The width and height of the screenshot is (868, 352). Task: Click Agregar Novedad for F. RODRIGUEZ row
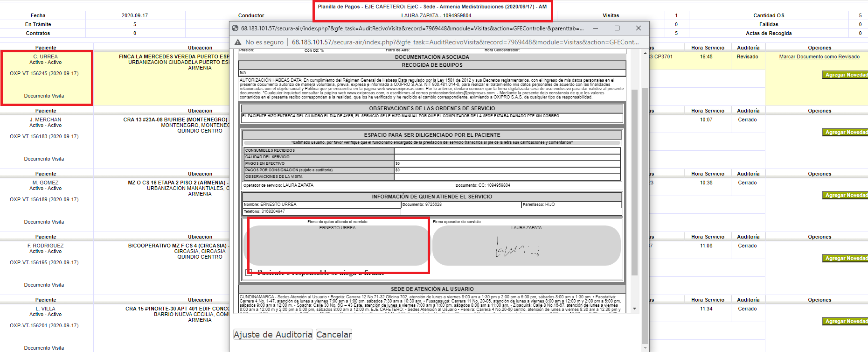845,258
